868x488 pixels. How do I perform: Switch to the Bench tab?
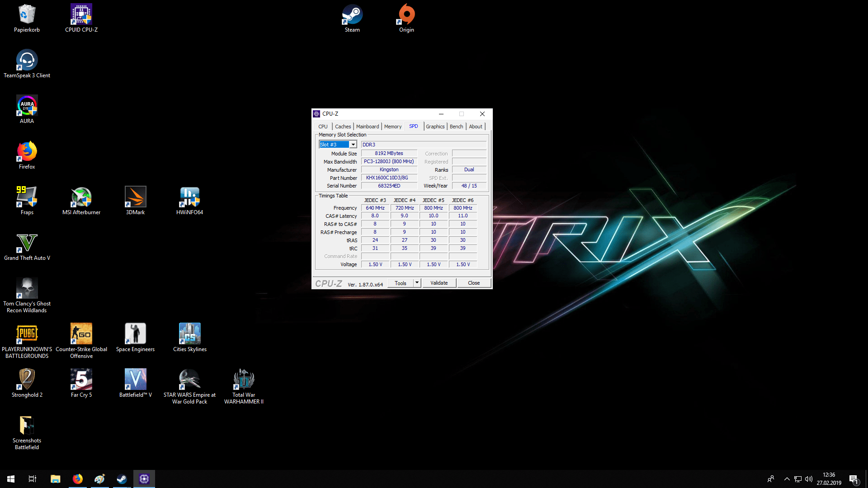pyautogui.click(x=457, y=127)
